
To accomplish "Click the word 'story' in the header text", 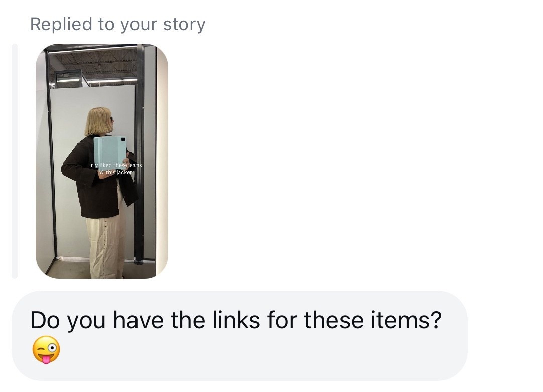I will tap(184, 25).
